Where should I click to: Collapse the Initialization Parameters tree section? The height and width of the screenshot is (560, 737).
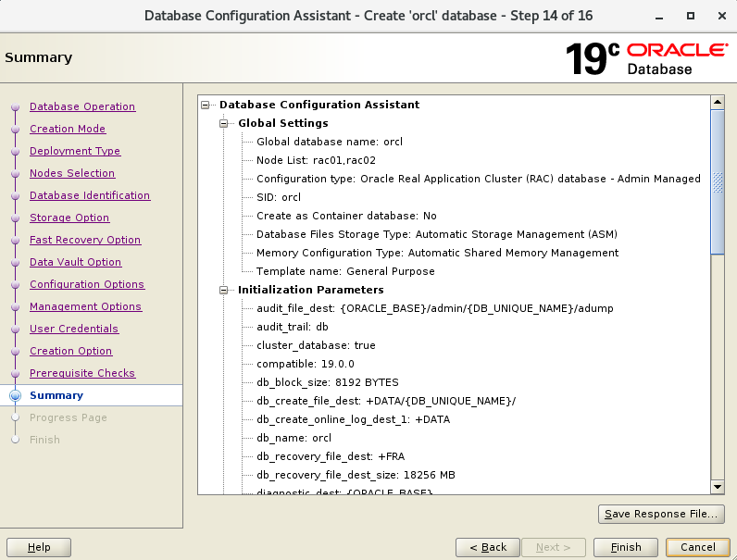point(224,290)
